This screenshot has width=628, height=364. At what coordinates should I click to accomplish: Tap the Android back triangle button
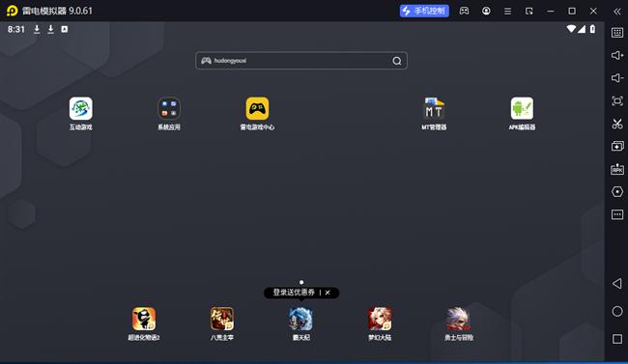(617, 284)
